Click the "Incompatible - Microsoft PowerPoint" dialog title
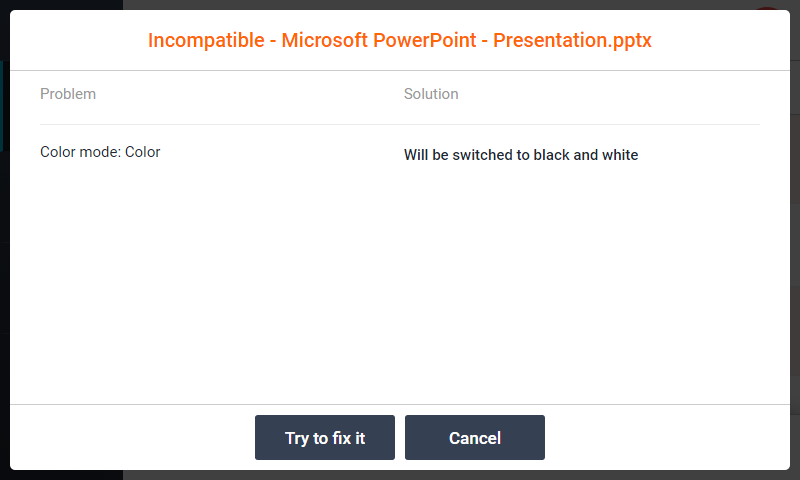The width and height of the screenshot is (800, 480). click(400, 41)
